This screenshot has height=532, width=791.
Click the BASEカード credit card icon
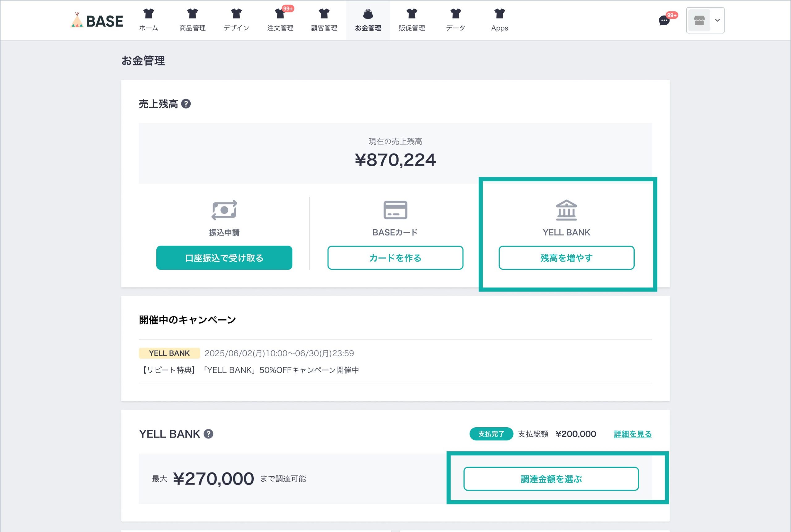tap(395, 210)
